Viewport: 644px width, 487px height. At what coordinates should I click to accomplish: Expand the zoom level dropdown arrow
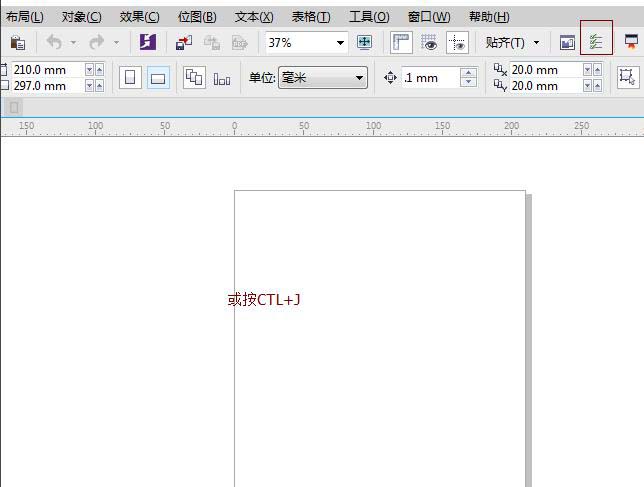coord(340,43)
